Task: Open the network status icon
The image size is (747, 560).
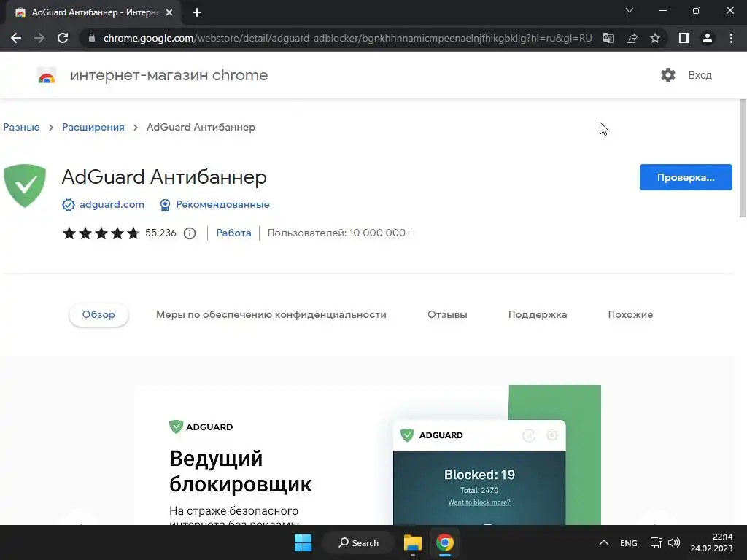Action: [x=656, y=542]
